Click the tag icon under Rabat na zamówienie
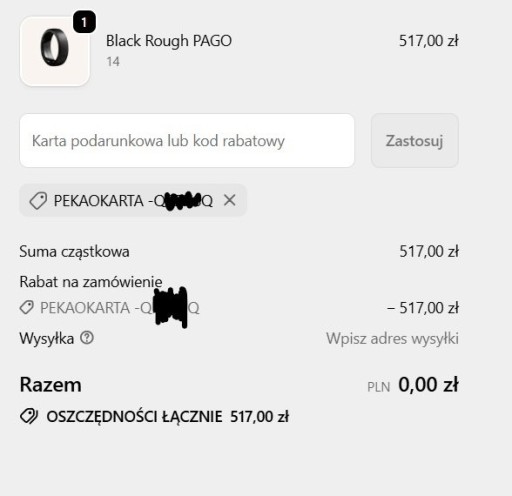This screenshot has height=496, width=512. pos(27,307)
